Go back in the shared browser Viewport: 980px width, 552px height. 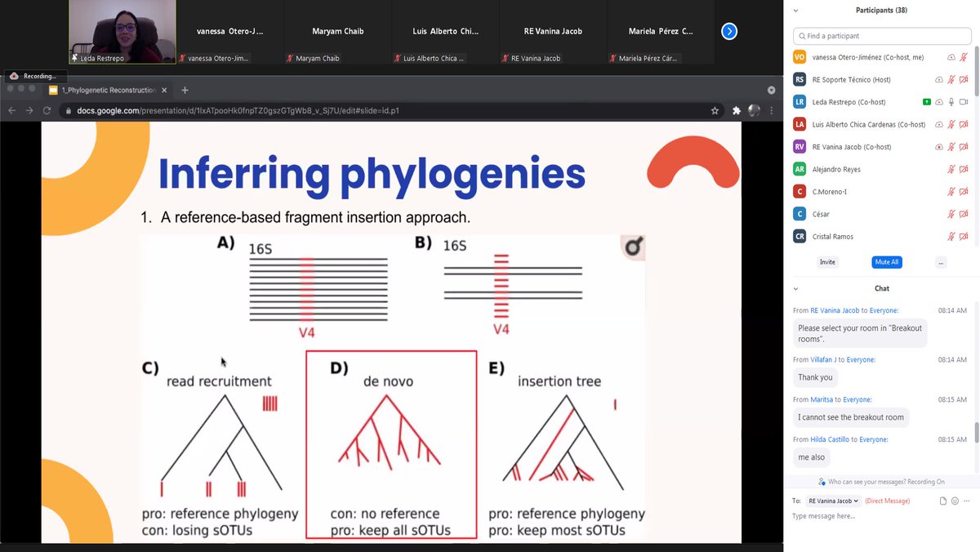(x=12, y=110)
